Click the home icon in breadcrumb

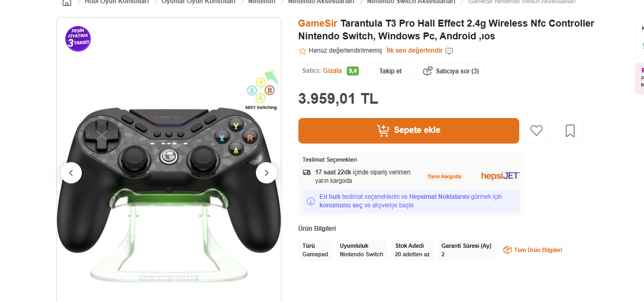[x=67, y=2]
